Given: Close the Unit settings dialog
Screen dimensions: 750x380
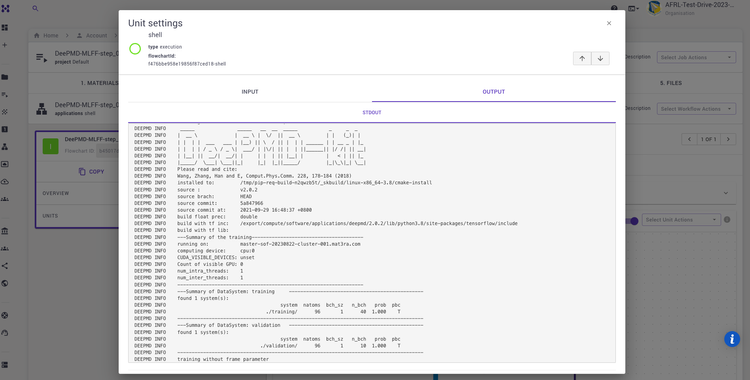Looking at the screenshot, I should pyautogui.click(x=609, y=23).
